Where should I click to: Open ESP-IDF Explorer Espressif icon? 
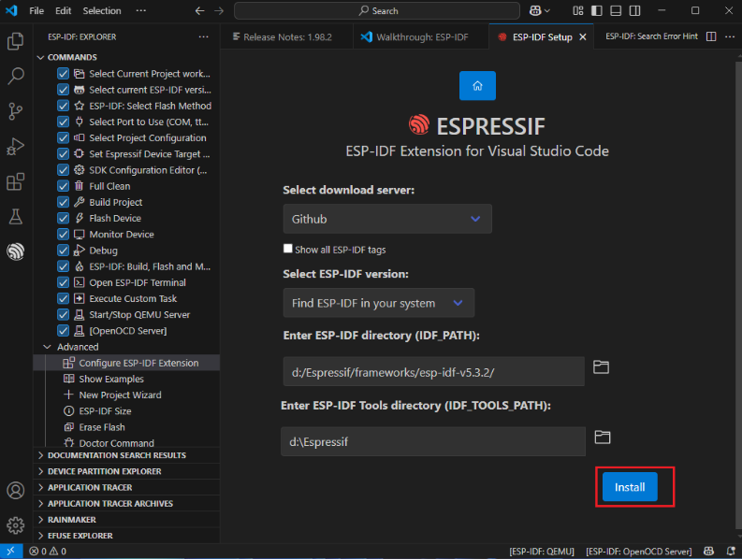[x=16, y=251]
